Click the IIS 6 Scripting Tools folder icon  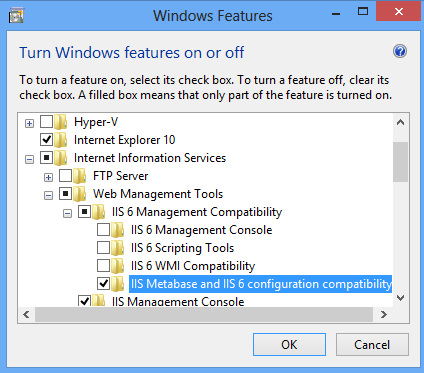[x=118, y=248]
